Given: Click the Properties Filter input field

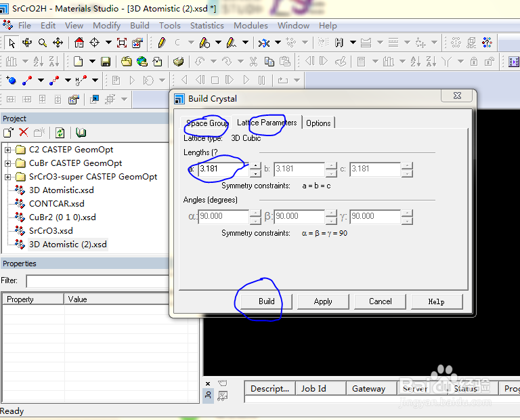Looking at the screenshot, I should (97, 281).
